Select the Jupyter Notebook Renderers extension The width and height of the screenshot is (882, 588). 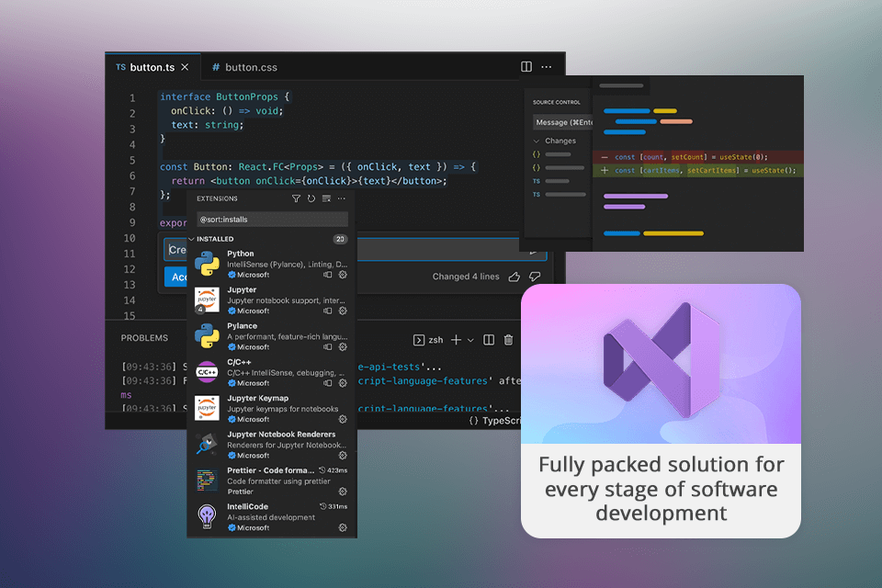pyautogui.click(x=272, y=445)
